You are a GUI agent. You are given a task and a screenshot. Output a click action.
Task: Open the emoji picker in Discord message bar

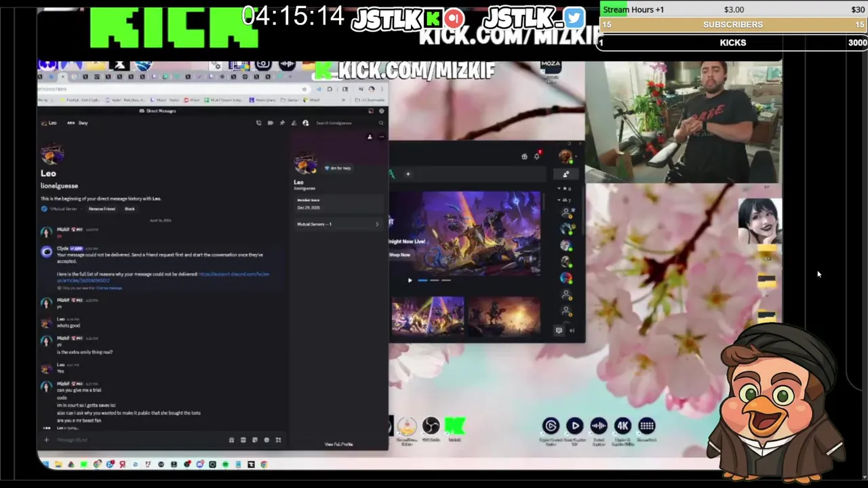click(266, 440)
